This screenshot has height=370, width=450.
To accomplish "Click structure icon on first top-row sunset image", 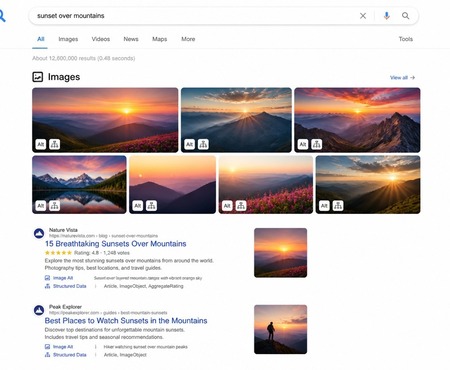I will pyautogui.click(x=55, y=144).
